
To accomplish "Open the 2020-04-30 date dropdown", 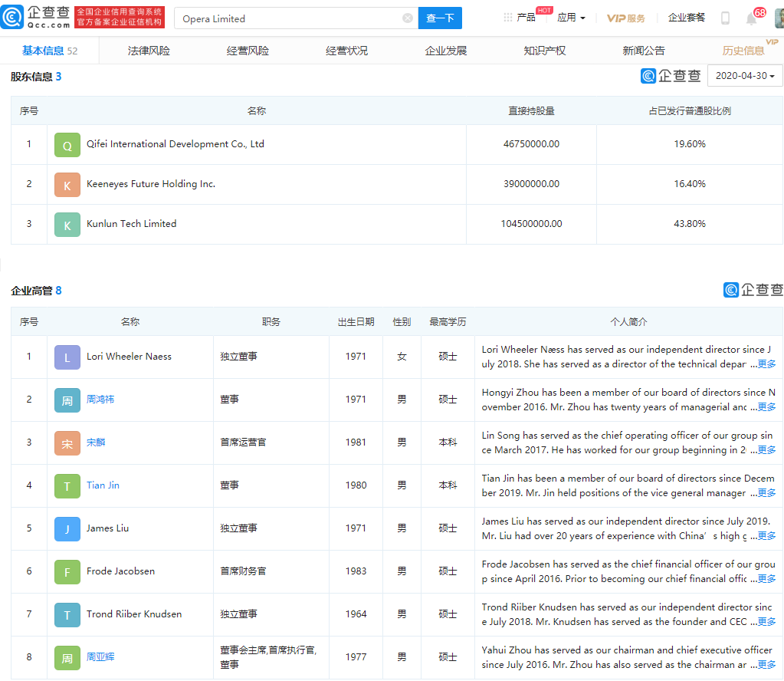I will [744, 76].
